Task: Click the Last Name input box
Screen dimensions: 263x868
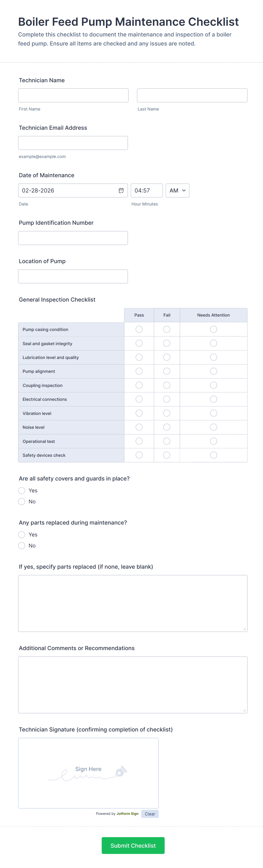Action: pyautogui.click(x=192, y=95)
